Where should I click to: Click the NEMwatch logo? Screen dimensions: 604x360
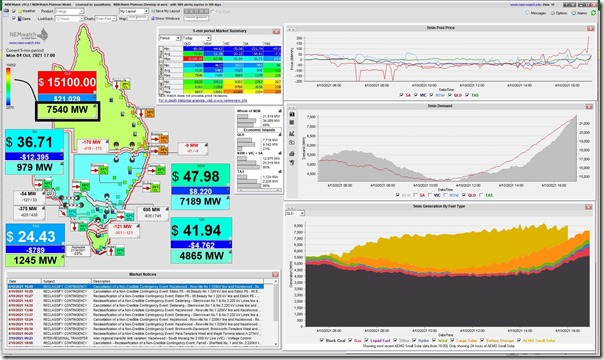tap(29, 35)
